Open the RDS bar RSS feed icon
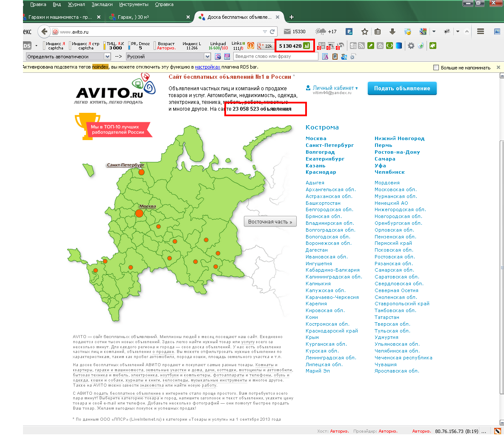504x436 pixels. (x=361, y=46)
